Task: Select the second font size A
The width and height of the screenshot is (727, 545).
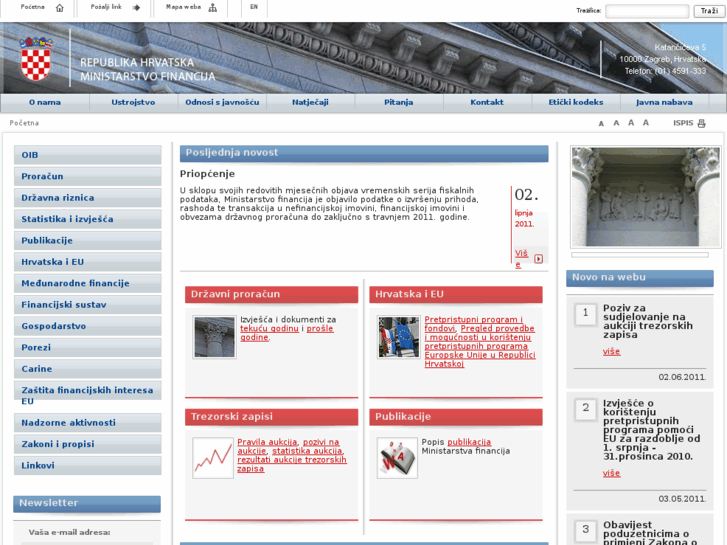Action: point(616,123)
